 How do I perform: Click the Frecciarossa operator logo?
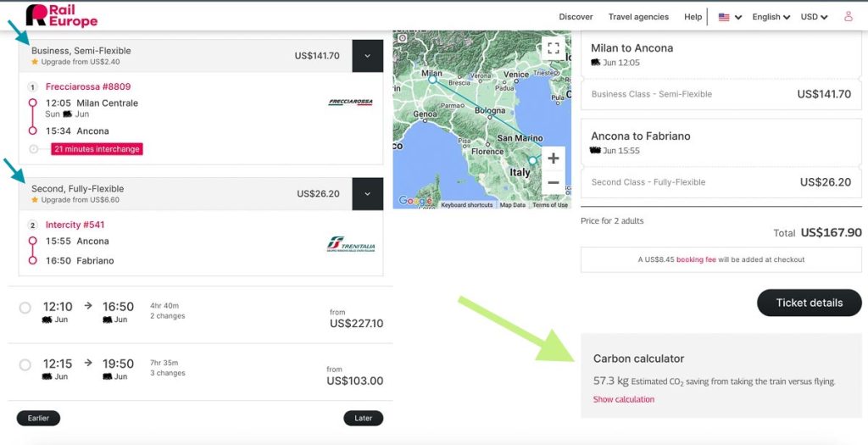(x=350, y=103)
